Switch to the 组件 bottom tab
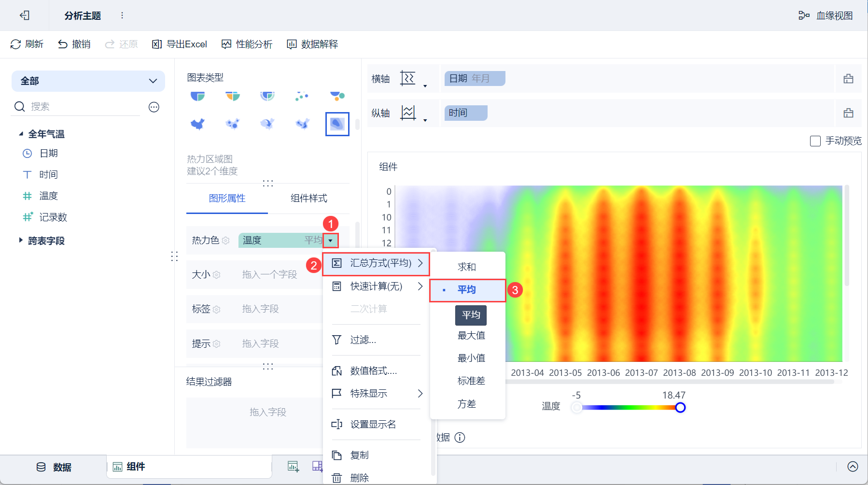The image size is (868, 485). coord(189,467)
